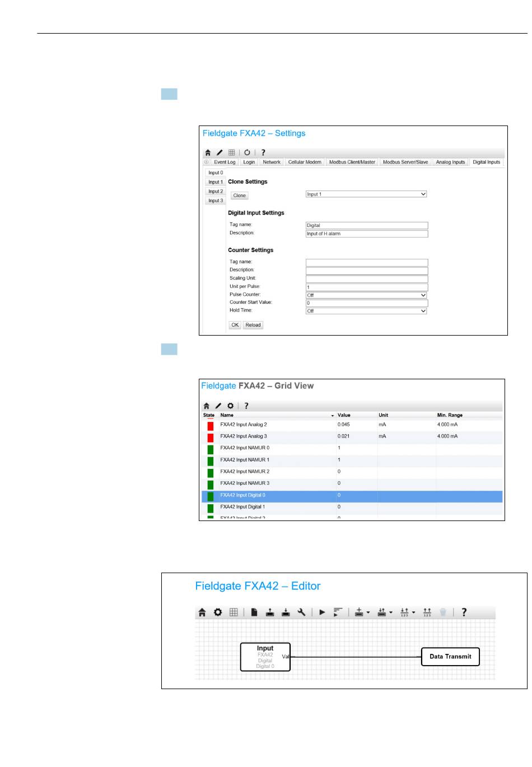Viewport: 532px width, 767px height.
Task: Click the Scaling Unit input field
Action: [x=367, y=278]
